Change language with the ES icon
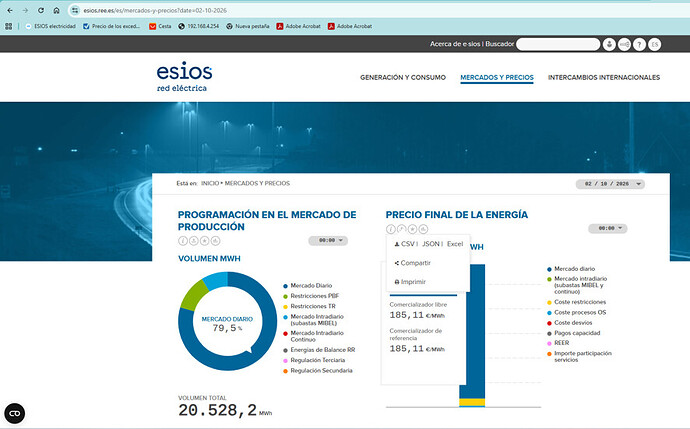 pos(654,44)
